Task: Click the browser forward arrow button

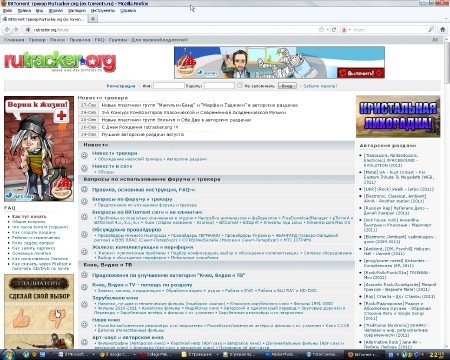Action: (x=16, y=30)
